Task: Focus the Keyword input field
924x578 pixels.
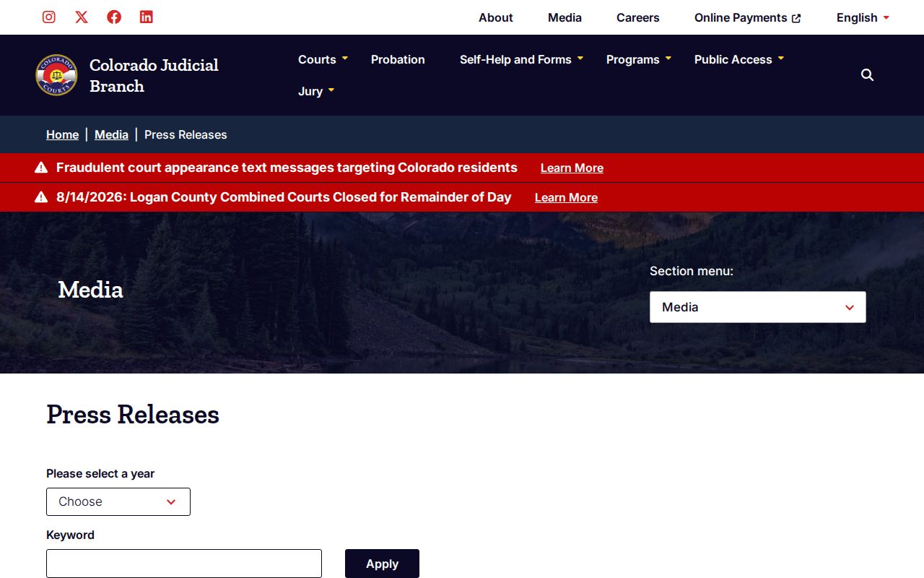Action: point(184,564)
